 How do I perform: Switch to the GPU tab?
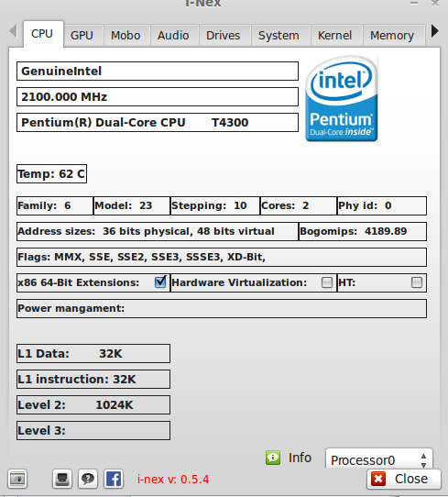[x=82, y=36]
